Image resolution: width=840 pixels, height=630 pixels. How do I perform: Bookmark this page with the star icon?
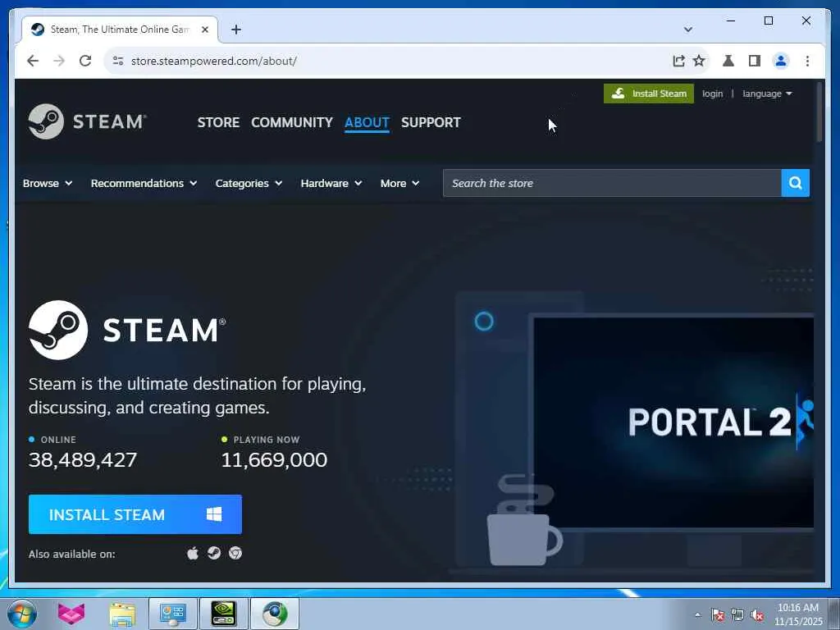[699, 61]
